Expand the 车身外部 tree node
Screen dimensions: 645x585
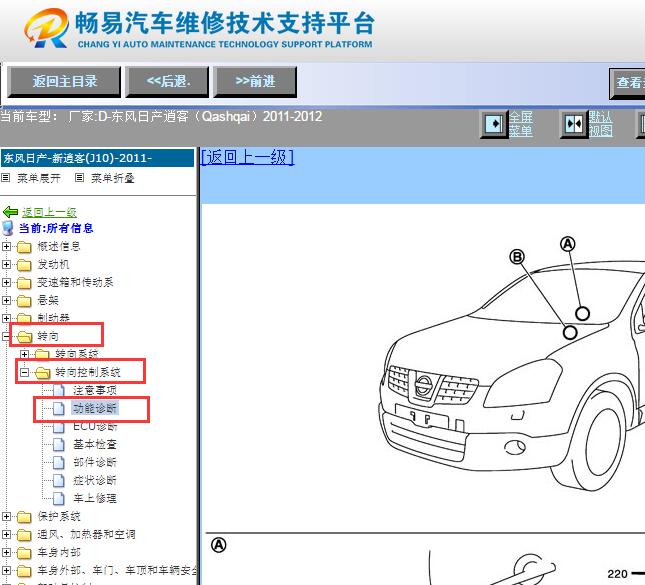(x=6, y=571)
